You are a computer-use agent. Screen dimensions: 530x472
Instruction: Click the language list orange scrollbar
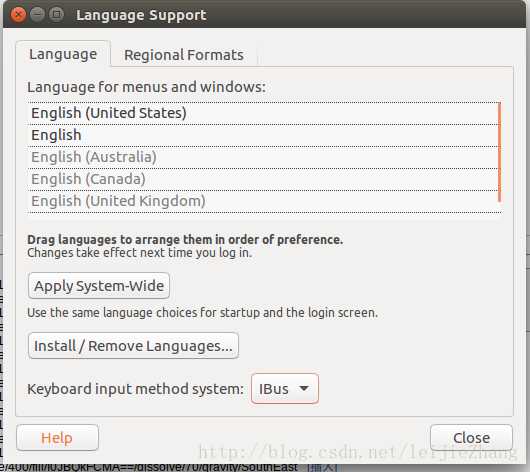499,152
